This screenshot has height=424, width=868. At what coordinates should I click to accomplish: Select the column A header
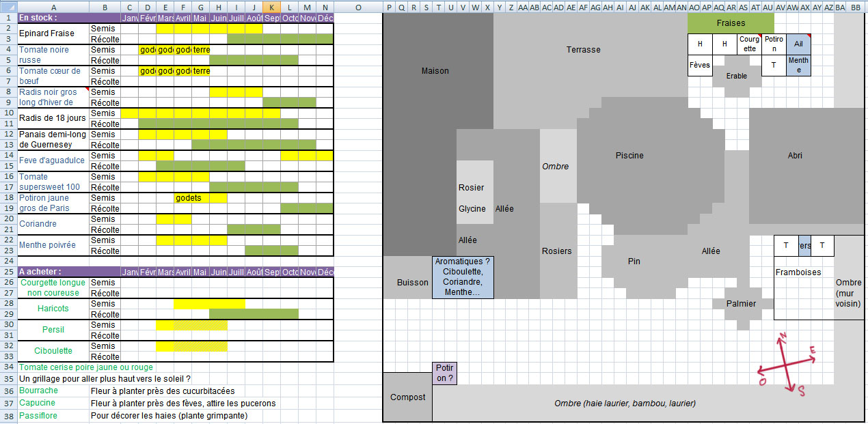53,6
